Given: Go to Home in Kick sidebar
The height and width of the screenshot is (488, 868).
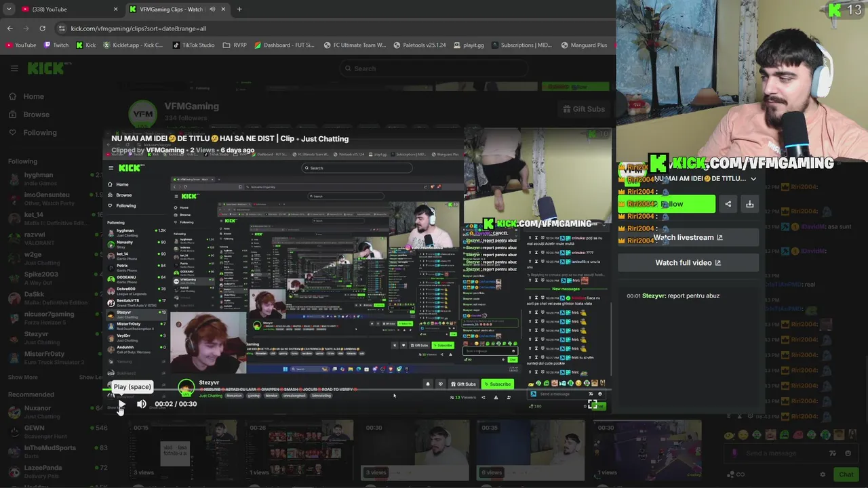Looking at the screenshot, I should coord(26,96).
